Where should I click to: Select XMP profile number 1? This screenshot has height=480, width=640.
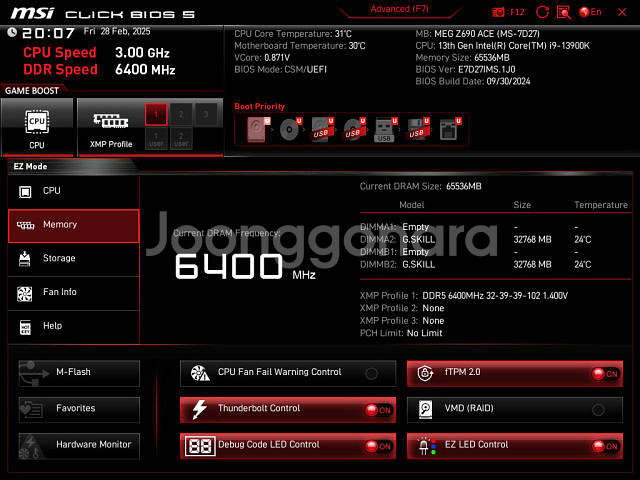156,114
